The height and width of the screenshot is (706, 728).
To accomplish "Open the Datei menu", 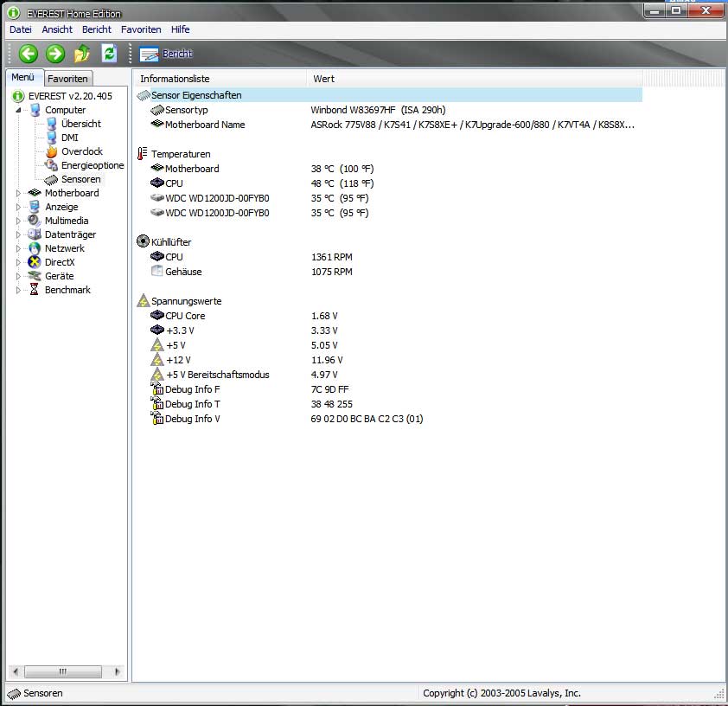I will coord(21,29).
